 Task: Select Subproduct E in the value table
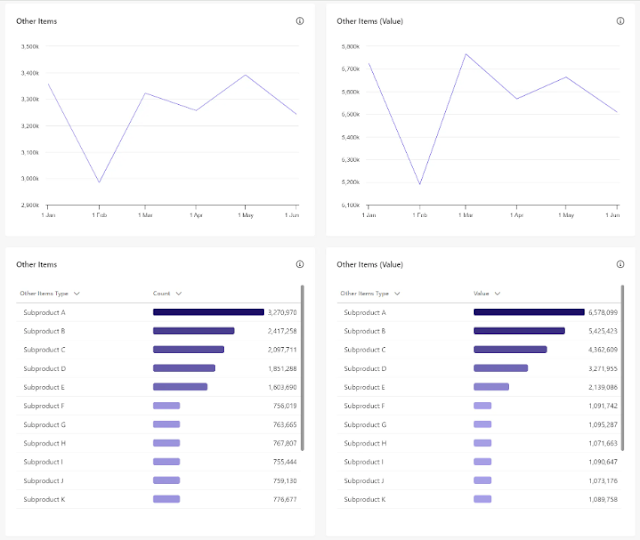coord(364,387)
